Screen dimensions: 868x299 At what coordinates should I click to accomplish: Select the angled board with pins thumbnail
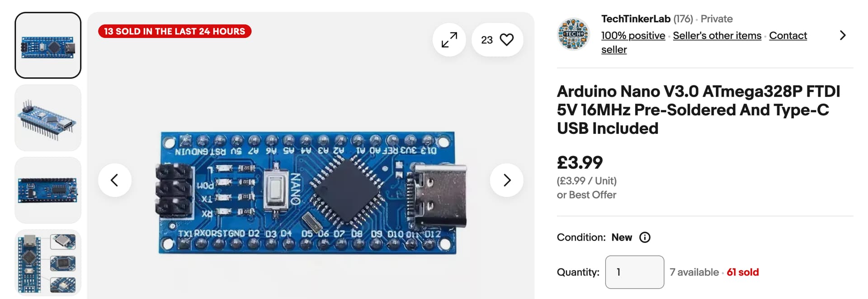[48, 118]
